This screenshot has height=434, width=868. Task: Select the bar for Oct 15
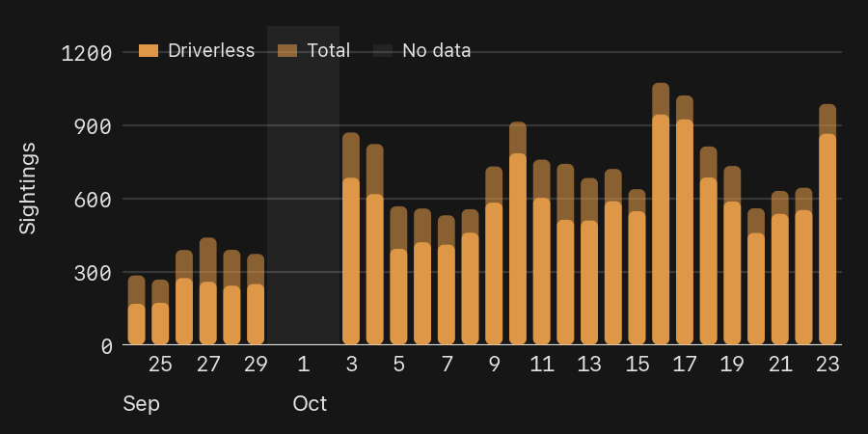point(637,267)
